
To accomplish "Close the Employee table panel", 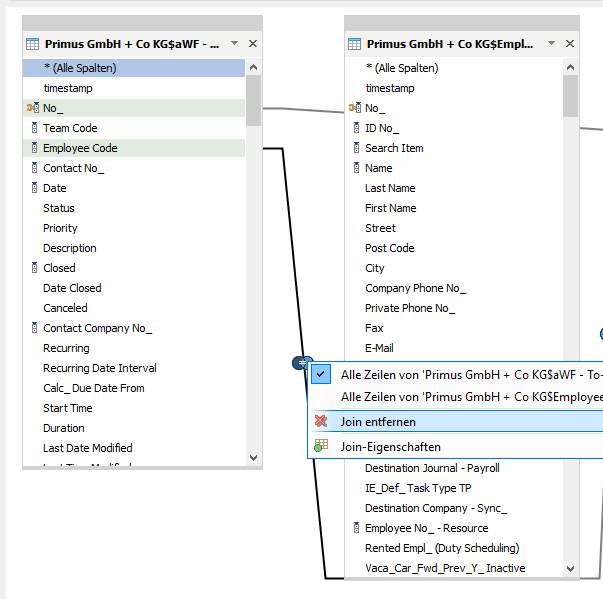I will (574, 44).
